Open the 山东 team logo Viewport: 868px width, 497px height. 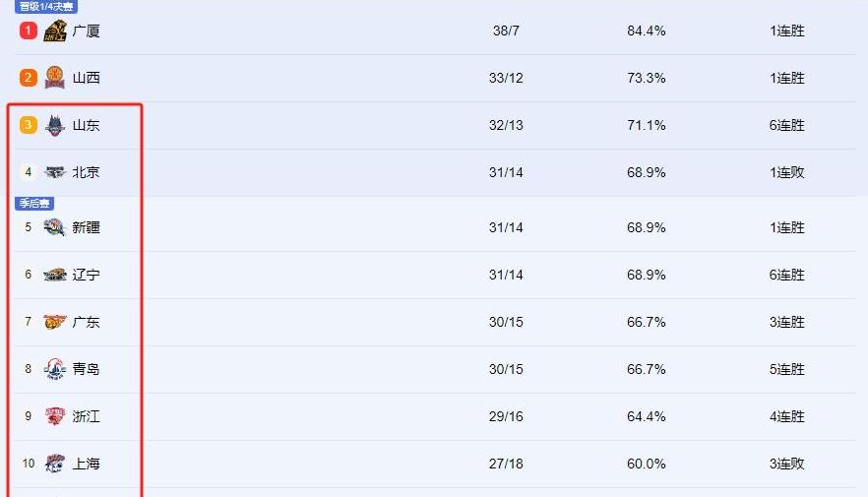[x=55, y=125]
